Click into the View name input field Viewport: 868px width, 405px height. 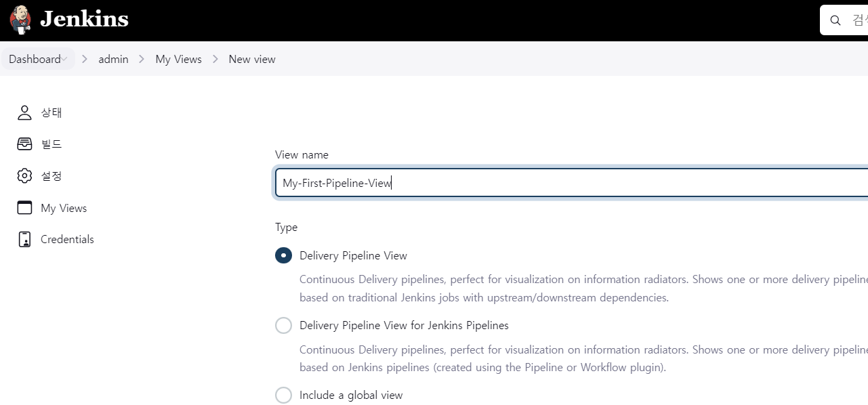pyautogui.click(x=571, y=183)
